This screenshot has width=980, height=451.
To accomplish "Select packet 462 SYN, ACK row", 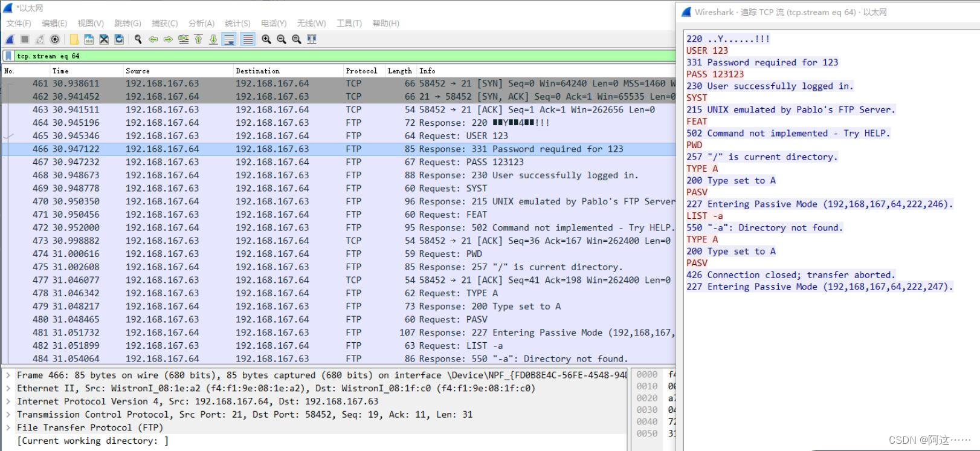I will [x=338, y=97].
